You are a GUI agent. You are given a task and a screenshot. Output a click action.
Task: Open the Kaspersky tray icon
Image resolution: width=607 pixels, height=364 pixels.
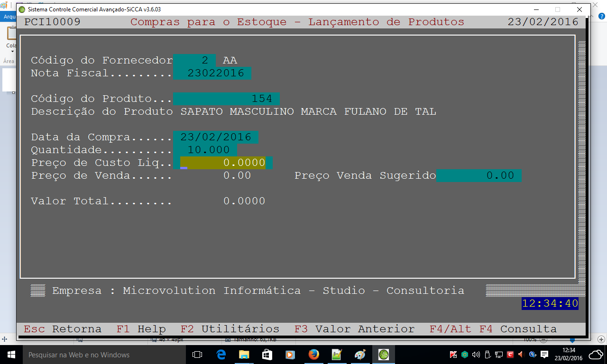point(453,355)
